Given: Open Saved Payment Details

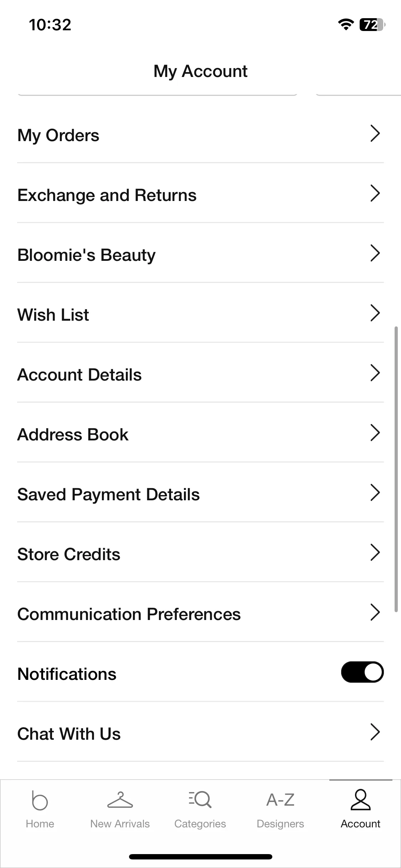Looking at the screenshot, I should pos(200,493).
